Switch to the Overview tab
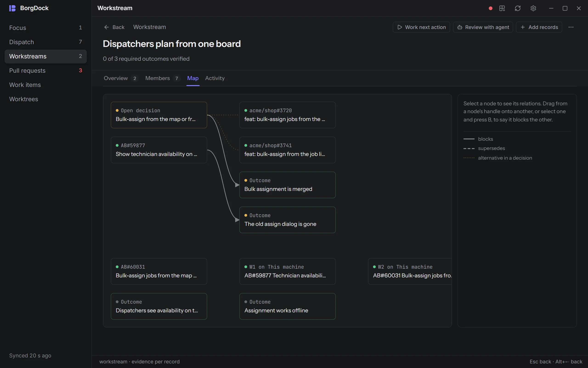 pos(121,78)
